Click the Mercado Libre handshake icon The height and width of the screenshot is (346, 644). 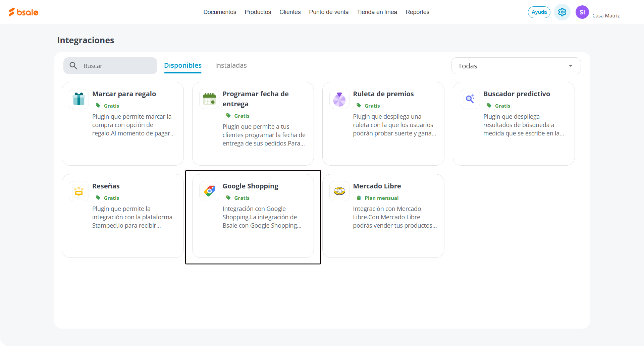click(x=339, y=191)
